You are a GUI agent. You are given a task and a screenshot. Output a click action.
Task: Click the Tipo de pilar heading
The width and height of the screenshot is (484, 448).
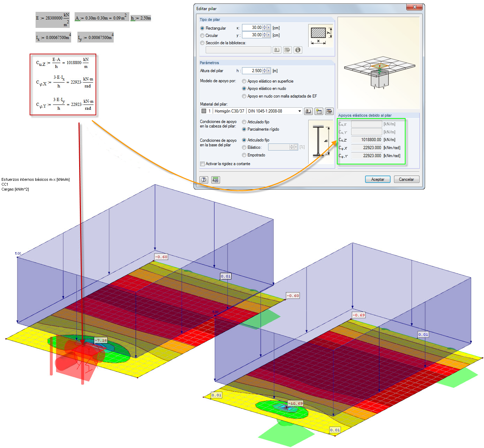click(x=210, y=20)
